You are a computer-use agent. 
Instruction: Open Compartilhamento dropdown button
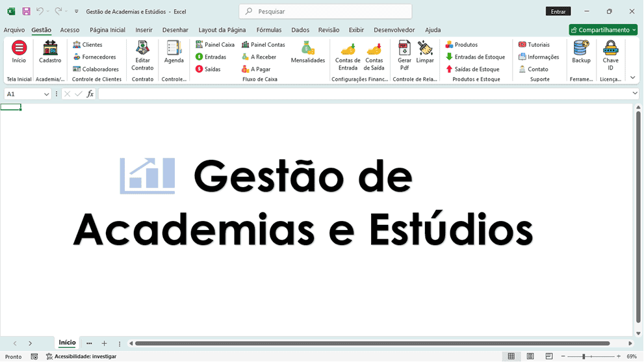click(x=603, y=30)
